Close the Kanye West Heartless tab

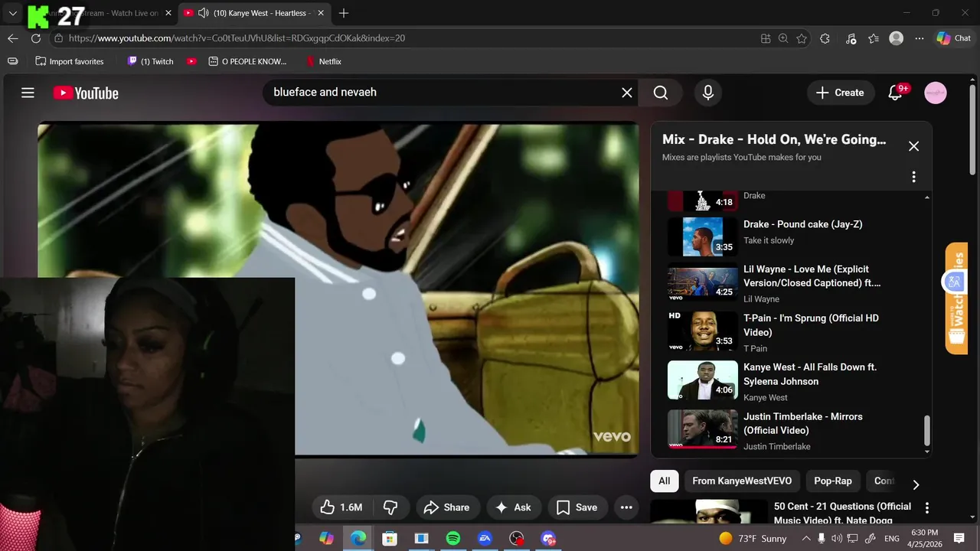tap(322, 13)
